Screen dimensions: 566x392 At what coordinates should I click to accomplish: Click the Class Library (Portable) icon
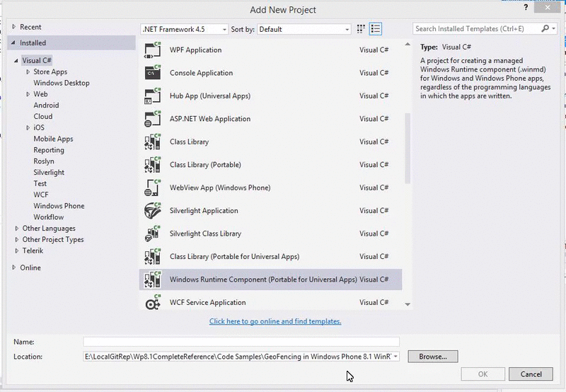(152, 165)
